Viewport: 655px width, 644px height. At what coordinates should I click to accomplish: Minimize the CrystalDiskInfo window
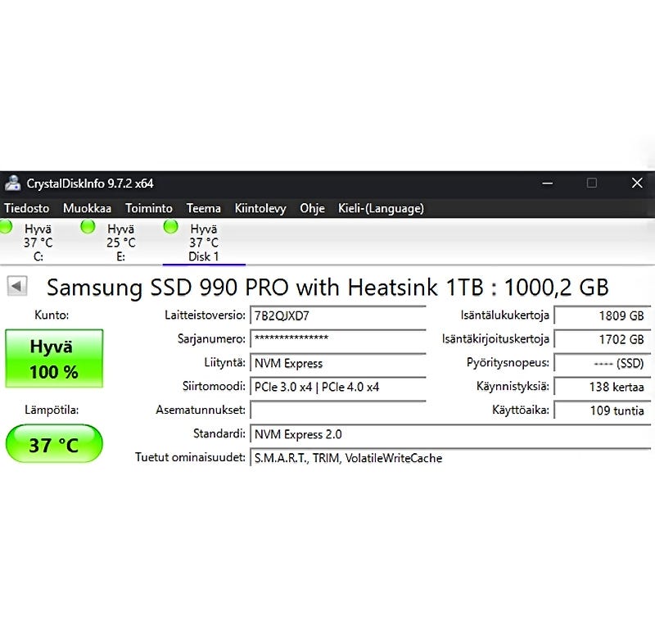pyautogui.click(x=547, y=183)
